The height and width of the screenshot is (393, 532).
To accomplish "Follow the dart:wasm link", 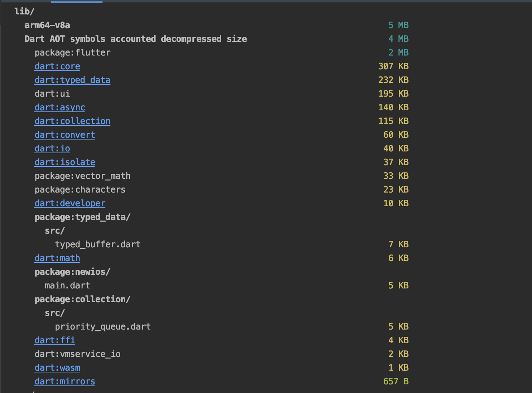I will click(x=57, y=367).
